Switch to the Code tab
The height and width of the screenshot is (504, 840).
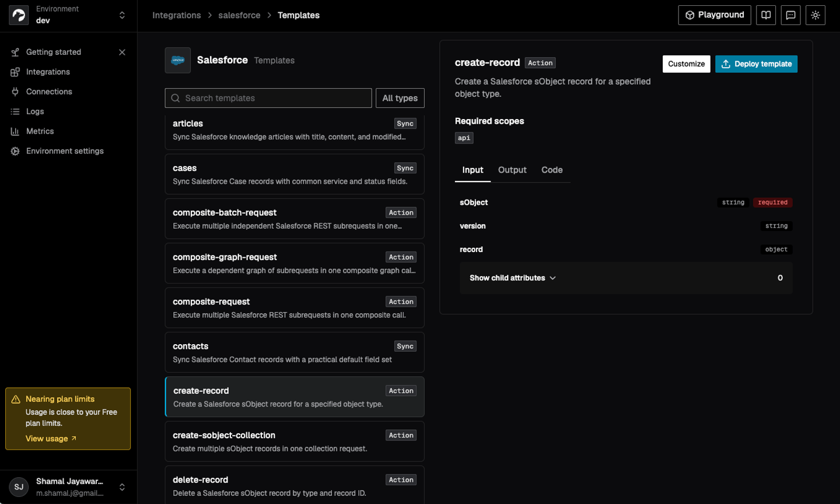552,170
